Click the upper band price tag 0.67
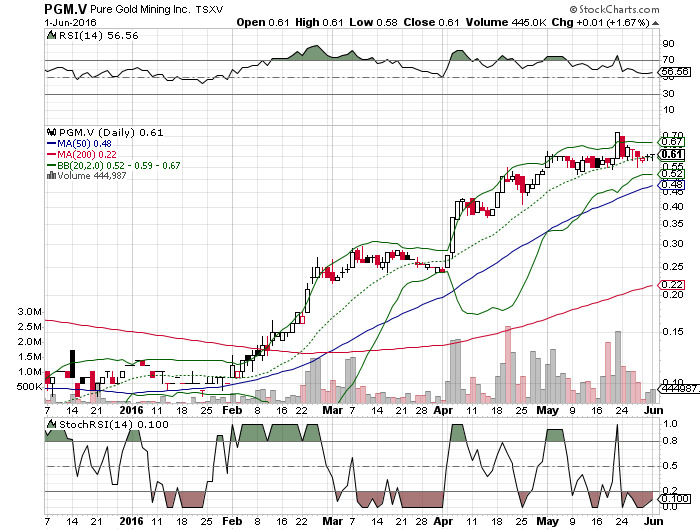This screenshot has height=530, width=700. coord(673,142)
